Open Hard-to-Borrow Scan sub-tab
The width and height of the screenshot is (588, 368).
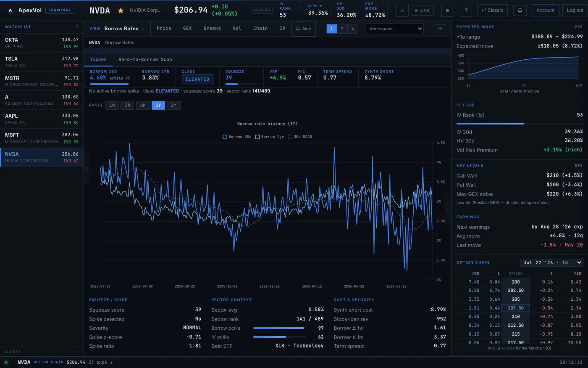point(145,59)
